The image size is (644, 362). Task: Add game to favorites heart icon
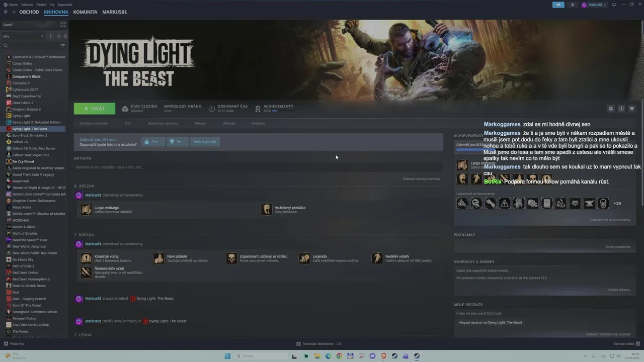[632, 109]
